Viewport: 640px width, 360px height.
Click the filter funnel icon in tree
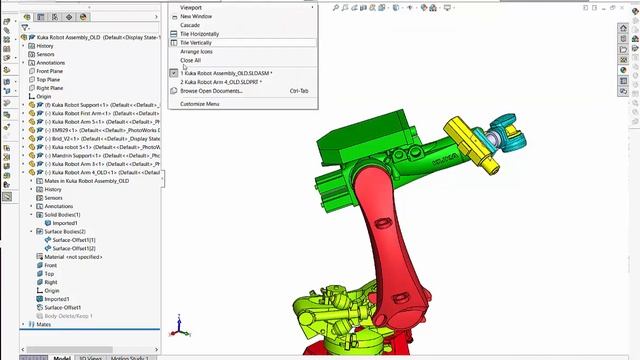[25, 28]
